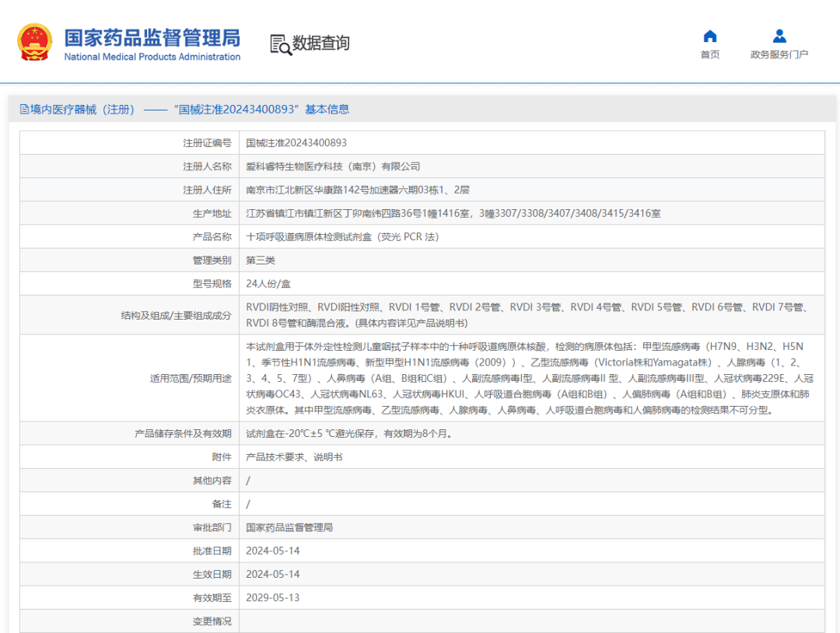Click the empty 变更情况 value cell
The image size is (840, 633).
click(529, 621)
